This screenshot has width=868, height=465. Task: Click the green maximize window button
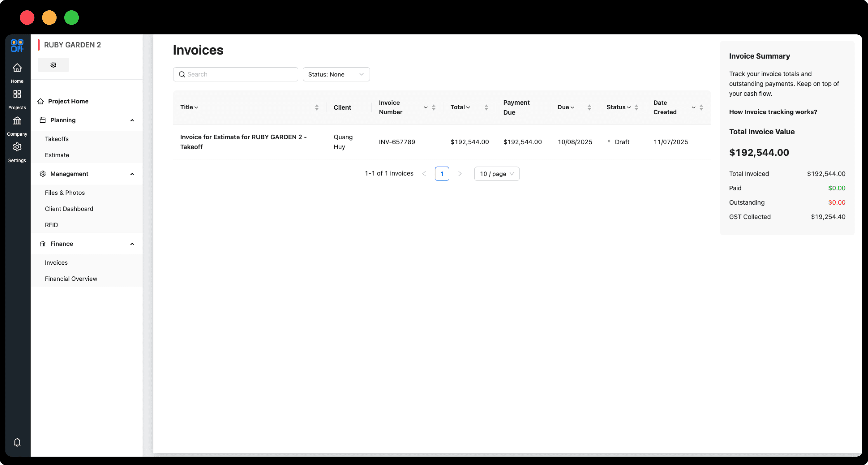point(71,18)
